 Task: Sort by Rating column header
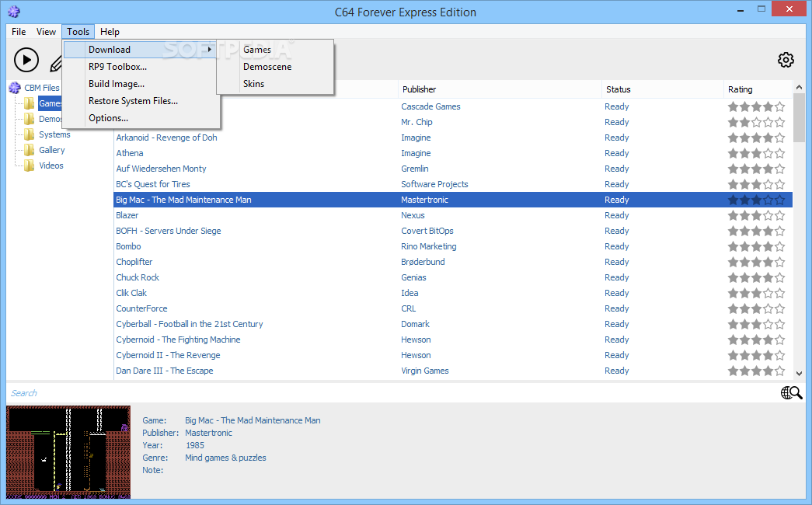(758, 89)
